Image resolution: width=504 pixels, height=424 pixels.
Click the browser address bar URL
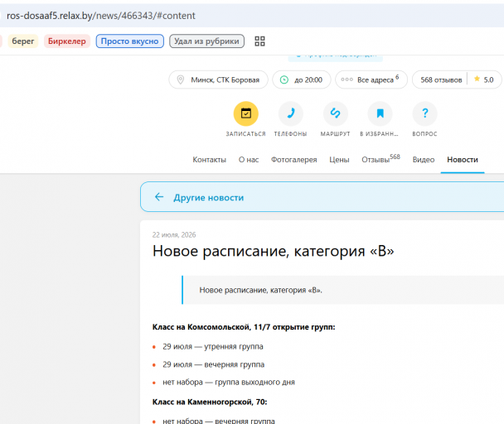(x=101, y=16)
